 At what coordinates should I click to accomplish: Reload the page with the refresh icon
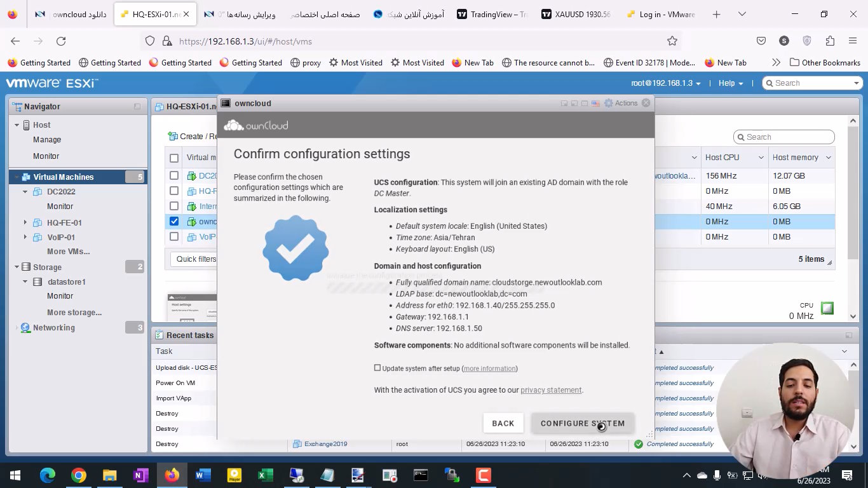coord(61,41)
